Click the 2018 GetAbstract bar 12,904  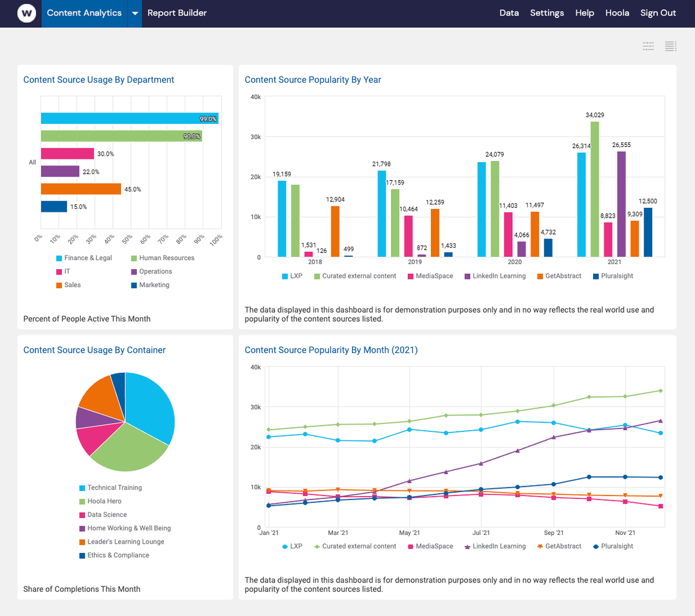tap(335, 231)
